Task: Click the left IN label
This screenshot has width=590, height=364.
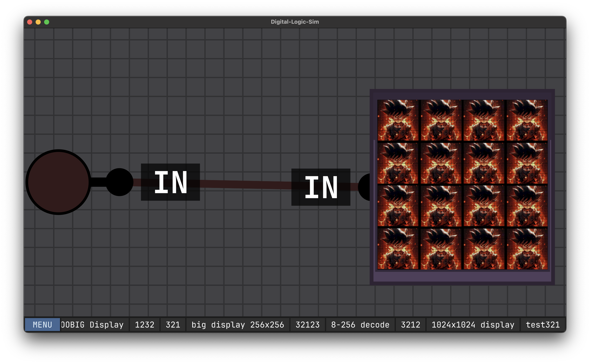Action: 170,182
